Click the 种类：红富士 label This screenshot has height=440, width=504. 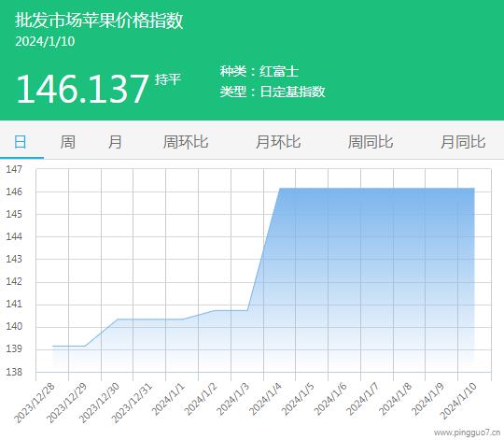259,71
